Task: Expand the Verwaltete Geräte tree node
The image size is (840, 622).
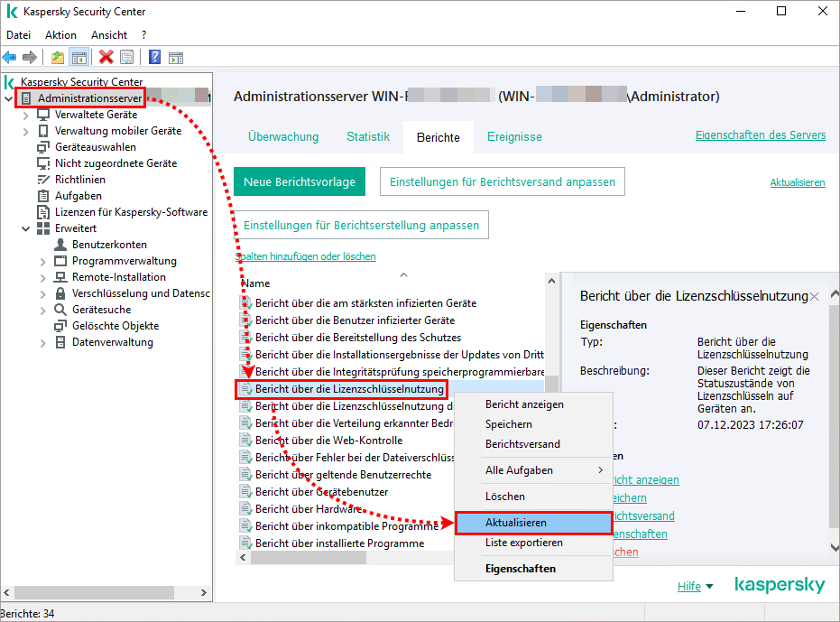Action: pos(27,115)
